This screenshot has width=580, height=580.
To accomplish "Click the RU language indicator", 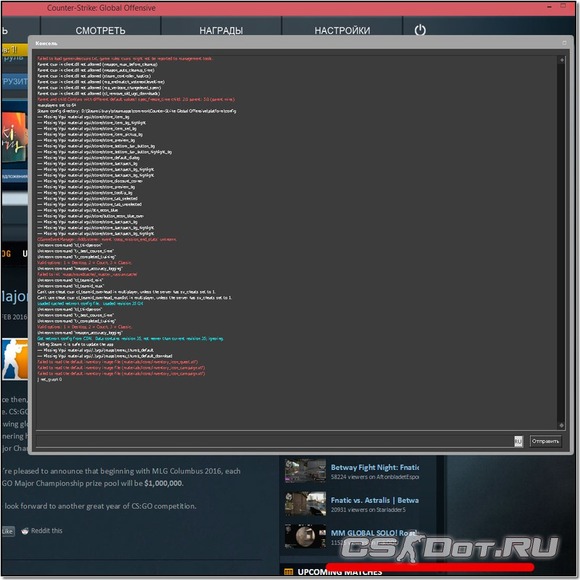I will click(518, 441).
